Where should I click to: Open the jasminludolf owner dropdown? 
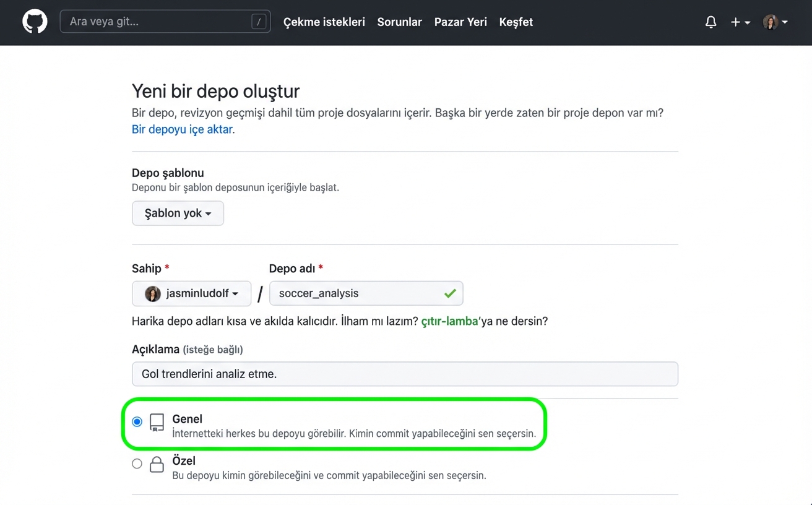point(191,293)
